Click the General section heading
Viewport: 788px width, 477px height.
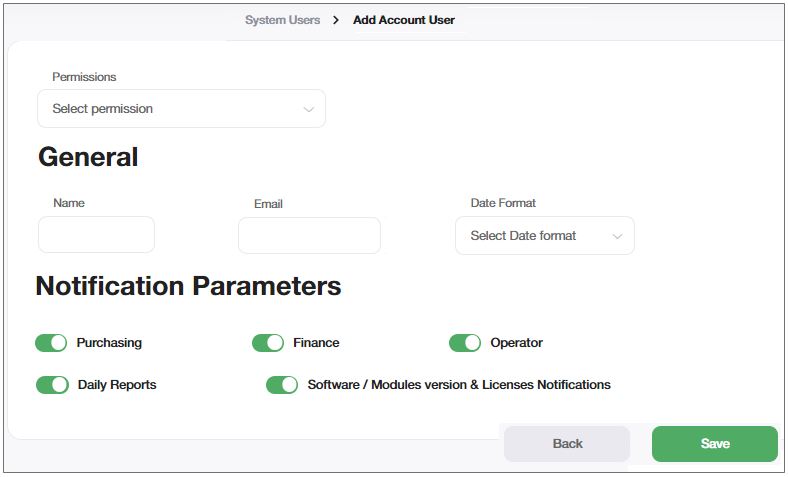tap(88, 157)
